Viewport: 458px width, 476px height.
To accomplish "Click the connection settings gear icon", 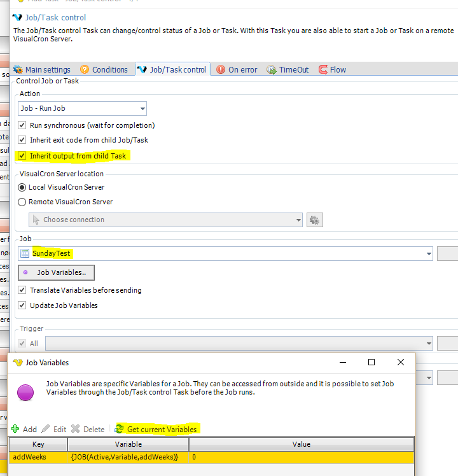I will [x=315, y=220].
